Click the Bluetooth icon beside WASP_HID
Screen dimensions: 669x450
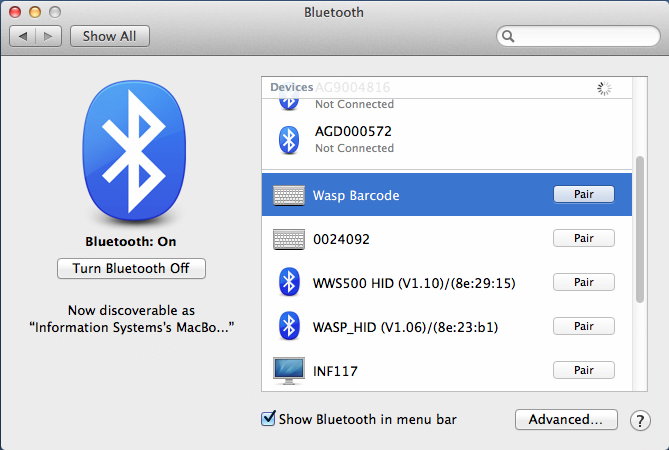(289, 326)
